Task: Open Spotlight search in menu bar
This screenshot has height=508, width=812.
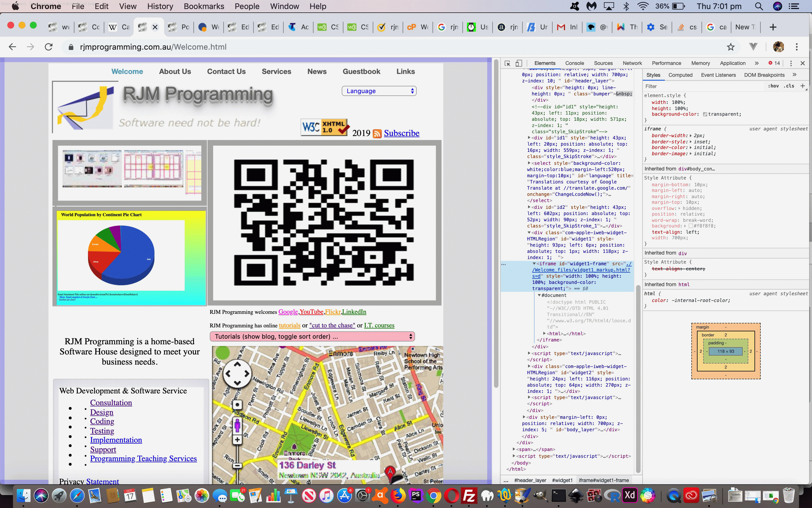Action: click(x=759, y=6)
